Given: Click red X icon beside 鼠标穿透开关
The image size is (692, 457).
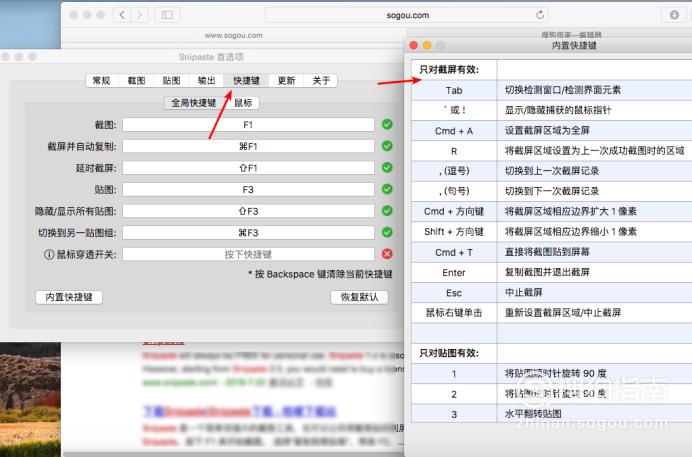Looking at the screenshot, I should [387, 254].
